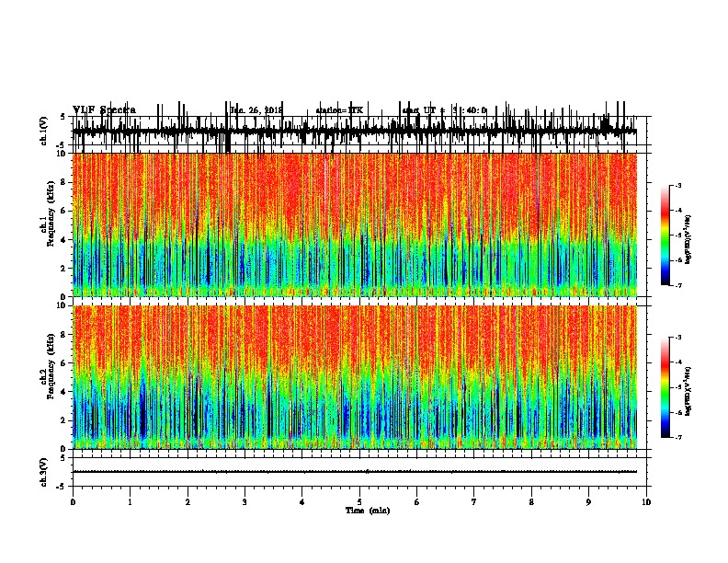
Task: Click the time axis tick label "3"
Action: point(245,502)
